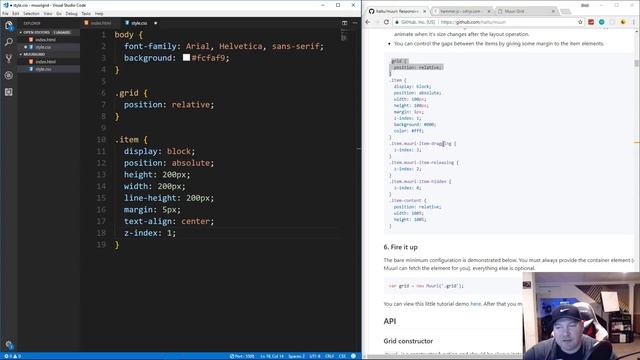Open the Search view in activity bar

click(x=9, y=42)
